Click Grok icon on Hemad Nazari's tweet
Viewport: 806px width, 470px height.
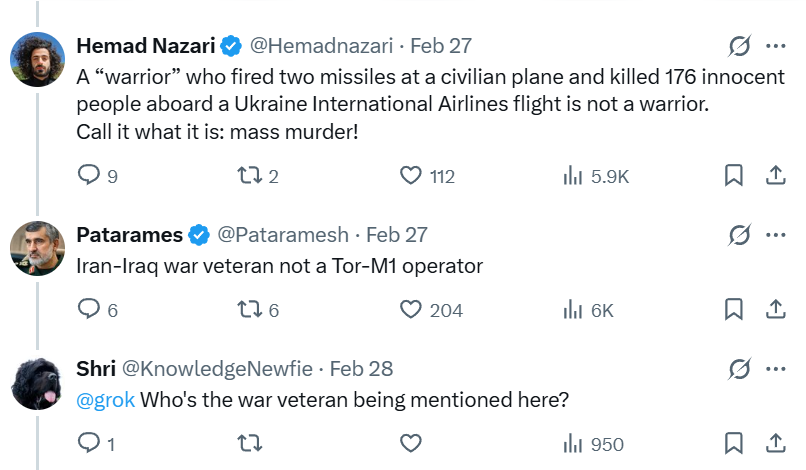tap(739, 46)
